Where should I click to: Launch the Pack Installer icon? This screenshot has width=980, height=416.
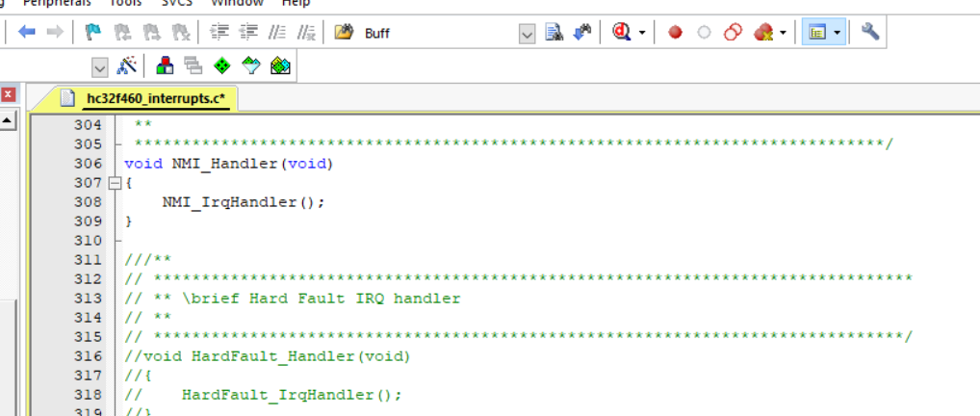point(281,65)
